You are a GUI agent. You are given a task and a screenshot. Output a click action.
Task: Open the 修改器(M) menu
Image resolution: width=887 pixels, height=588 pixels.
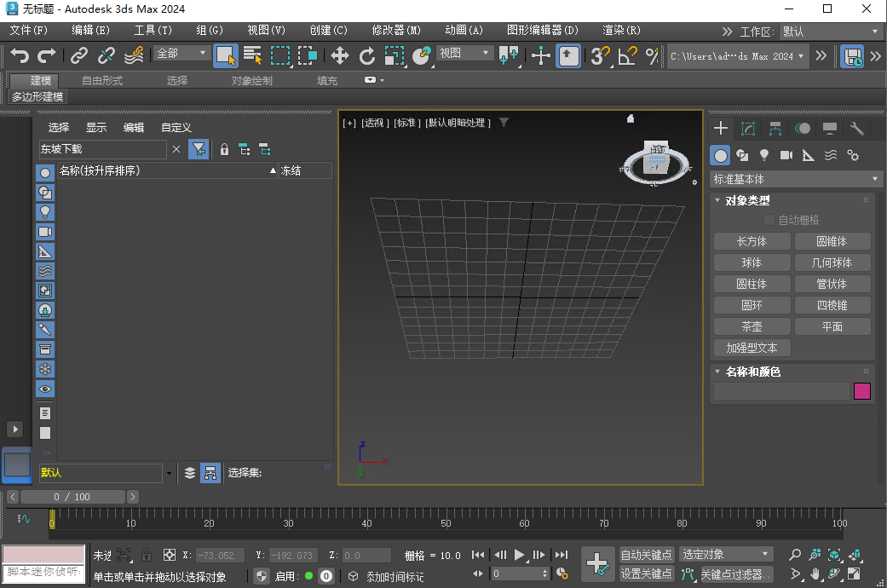pos(395,31)
